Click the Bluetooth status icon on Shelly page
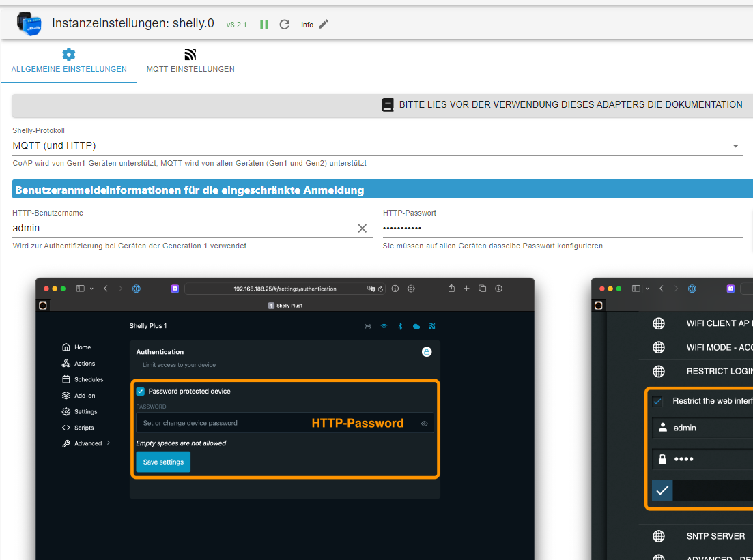The width and height of the screenshot is (753, 560). coord(400,326)
